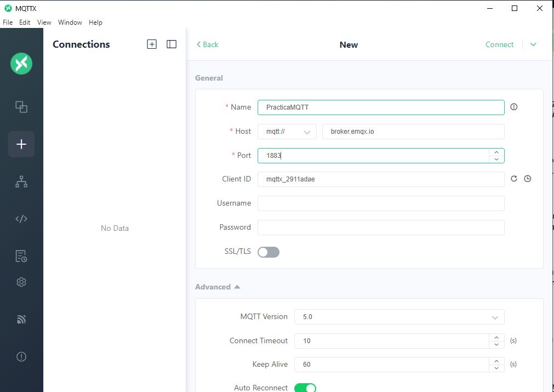Toggle the connections list layout icon

pyautogui.click(x=172, y=44)
